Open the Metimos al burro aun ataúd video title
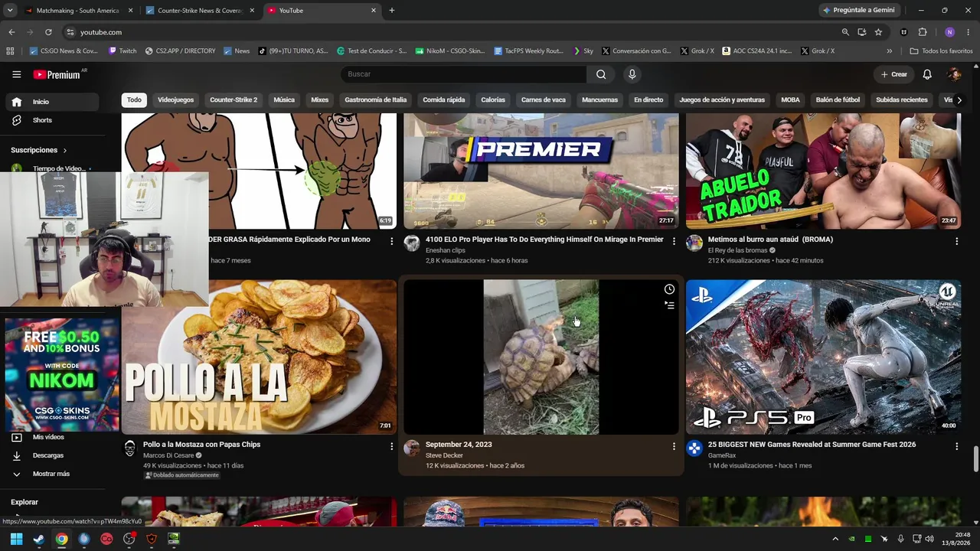 coord(770,240)
